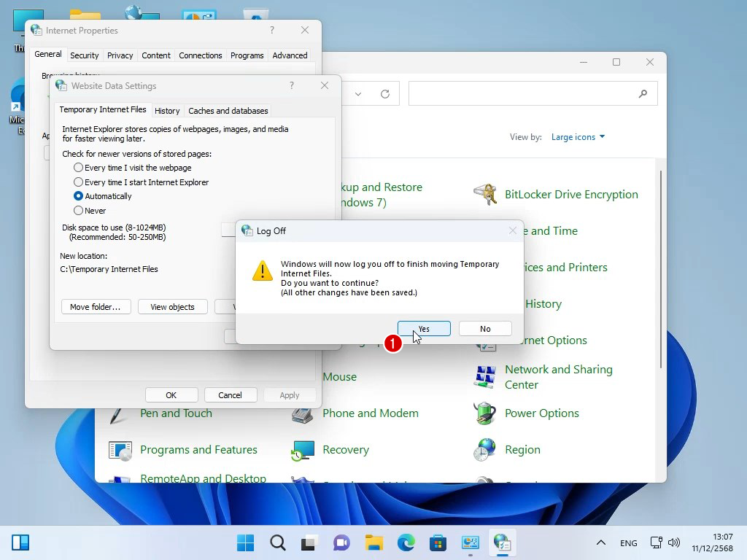Click Yes in the Log Off dialog
Screen dimensions: 747x560
pos(424,329)
